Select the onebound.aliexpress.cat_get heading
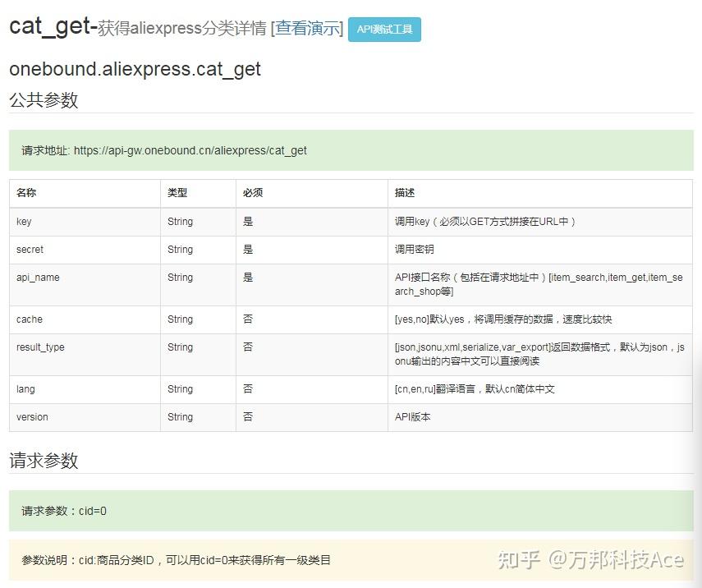702x588 pixels. coord(134,69)
